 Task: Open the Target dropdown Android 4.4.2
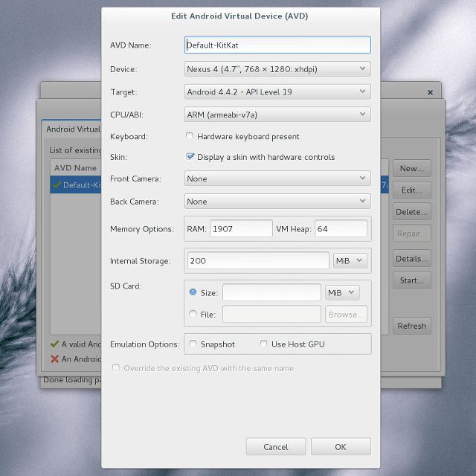[277, 91]
